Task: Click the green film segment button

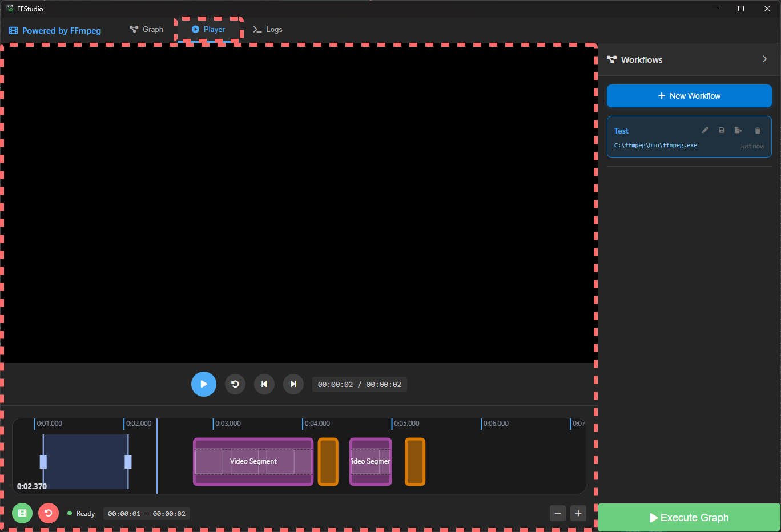Action: tap(22, 513)
